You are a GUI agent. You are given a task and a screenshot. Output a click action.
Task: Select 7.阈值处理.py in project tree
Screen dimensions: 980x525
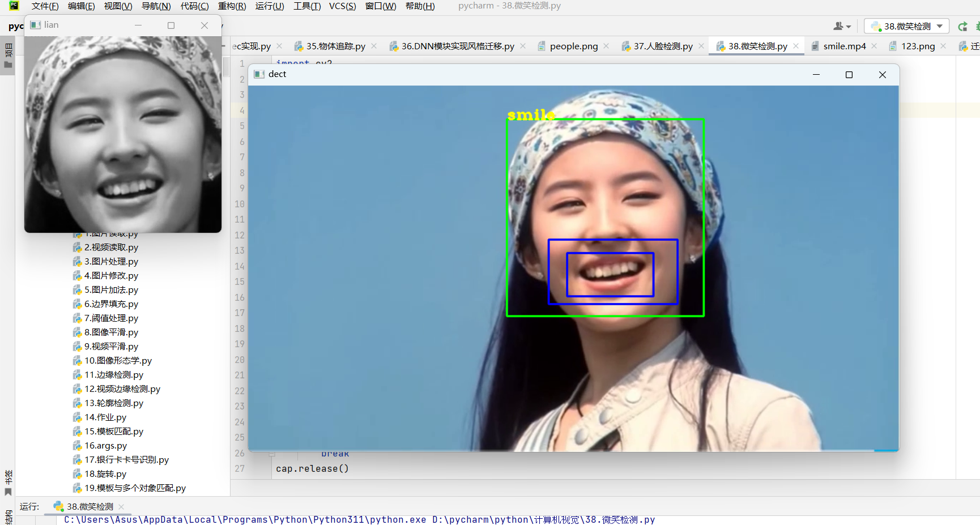coord(105,318)
